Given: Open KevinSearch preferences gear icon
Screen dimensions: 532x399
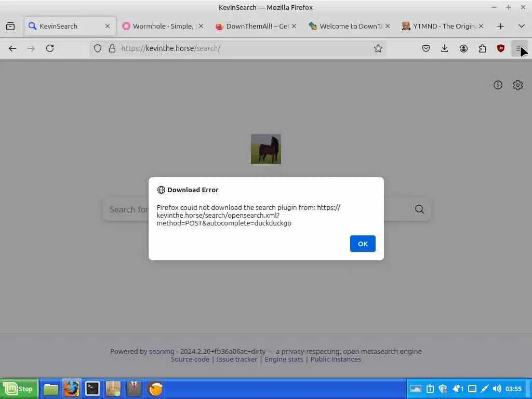Looking at the screenshot, I should point(518,85).
